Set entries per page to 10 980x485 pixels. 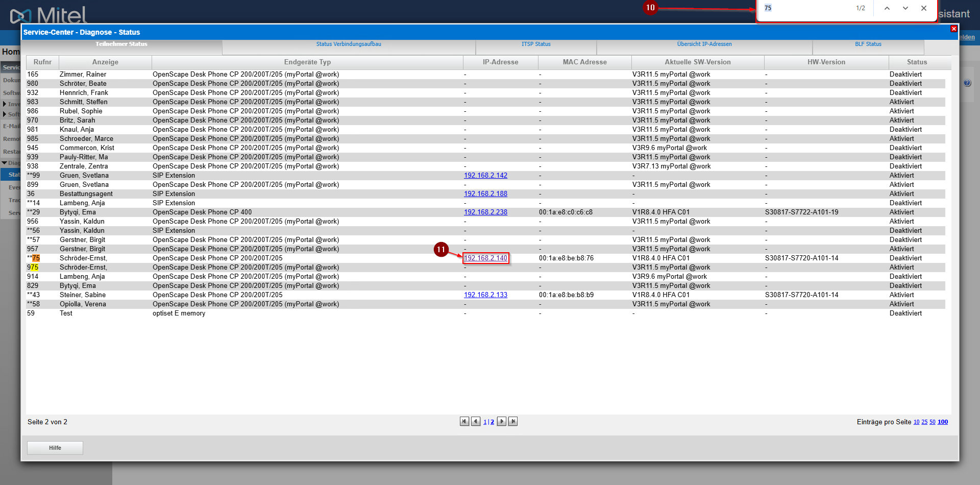[916, 422]
